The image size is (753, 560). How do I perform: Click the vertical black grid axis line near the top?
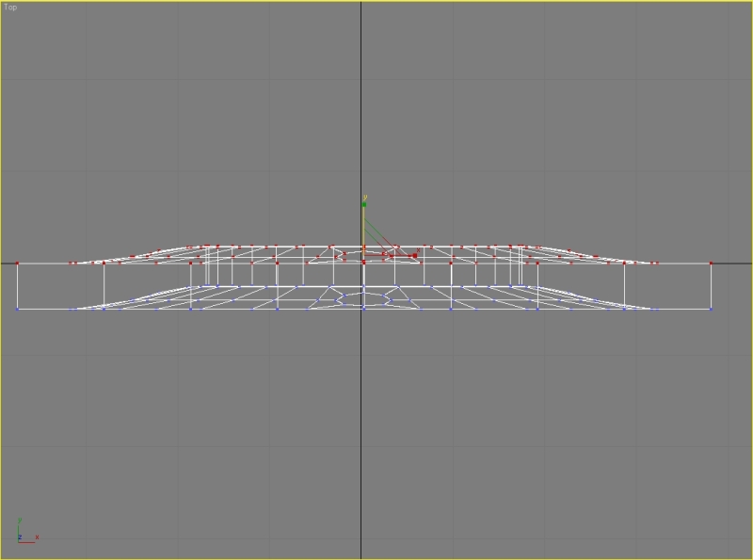click(361, 75)
